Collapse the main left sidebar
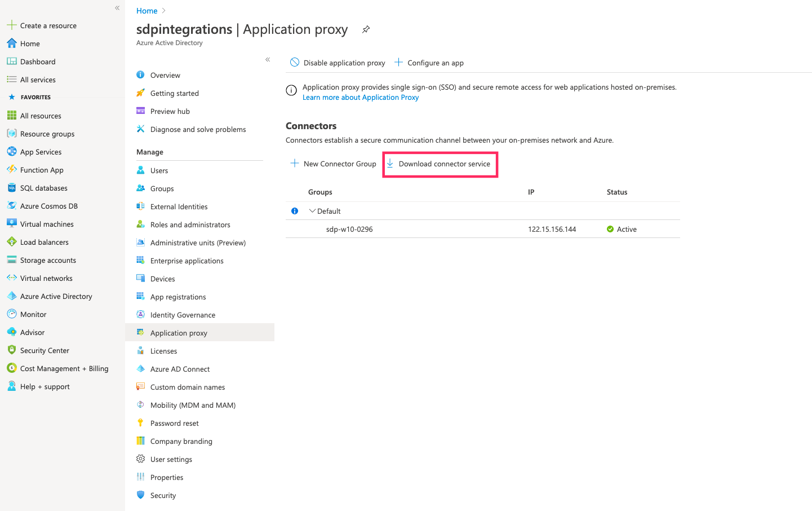This screenshot has width=812, height=511. tap(117, 8)
